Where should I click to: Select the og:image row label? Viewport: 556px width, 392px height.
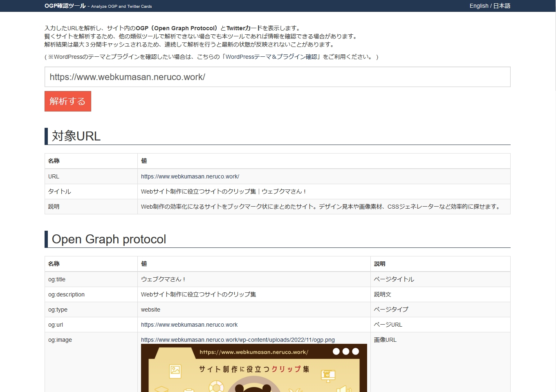click(60, 340)
